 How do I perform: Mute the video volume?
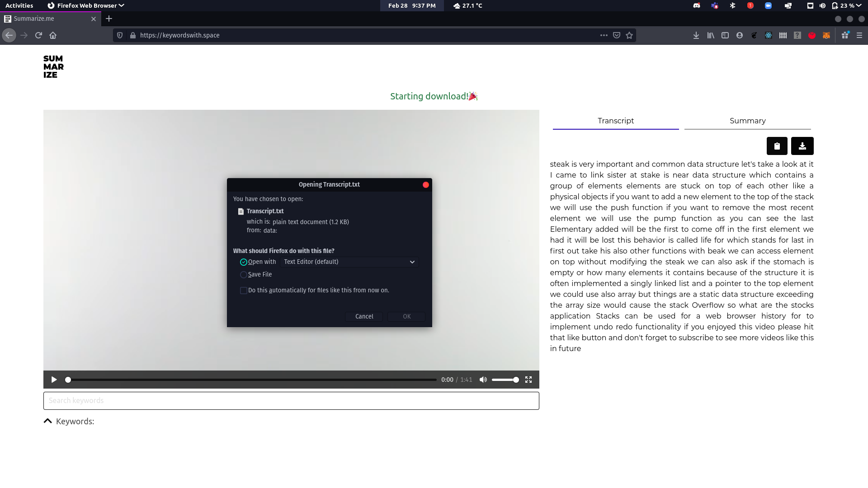(x=483, y=380)
